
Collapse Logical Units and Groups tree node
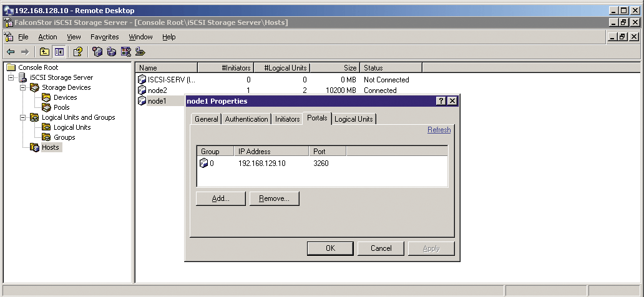coord(22,117)
